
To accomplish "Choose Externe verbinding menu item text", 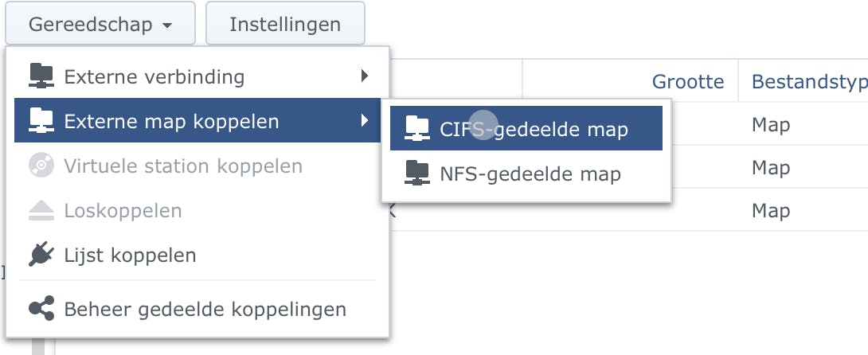I will (x=154, y=77).
